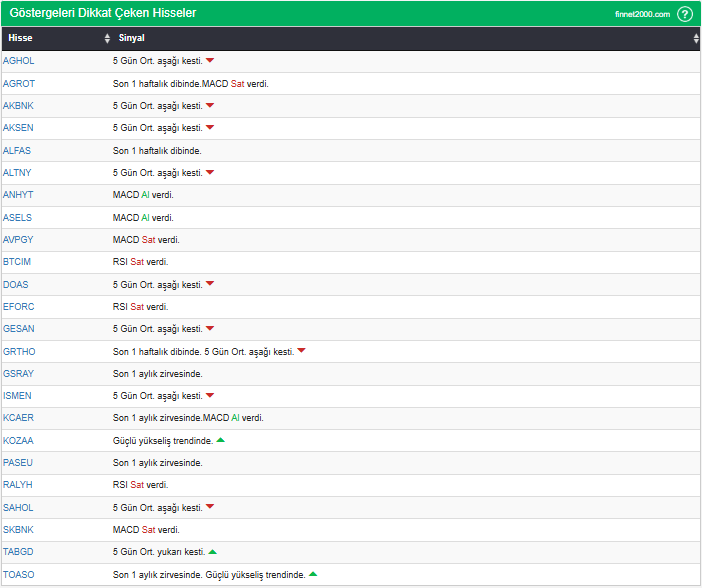Click ALFAS signal 'Son 1 haftalık dibinde.'
702x588 pixels.
pos(157,151)
